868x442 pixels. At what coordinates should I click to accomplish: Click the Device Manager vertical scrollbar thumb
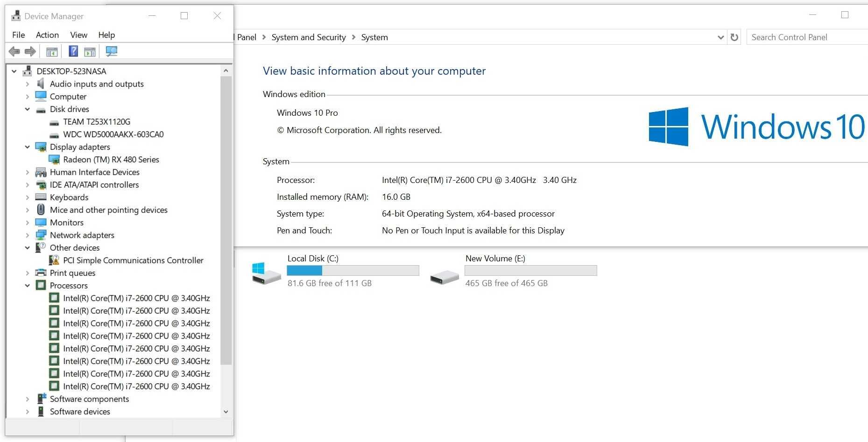point(226,220)
